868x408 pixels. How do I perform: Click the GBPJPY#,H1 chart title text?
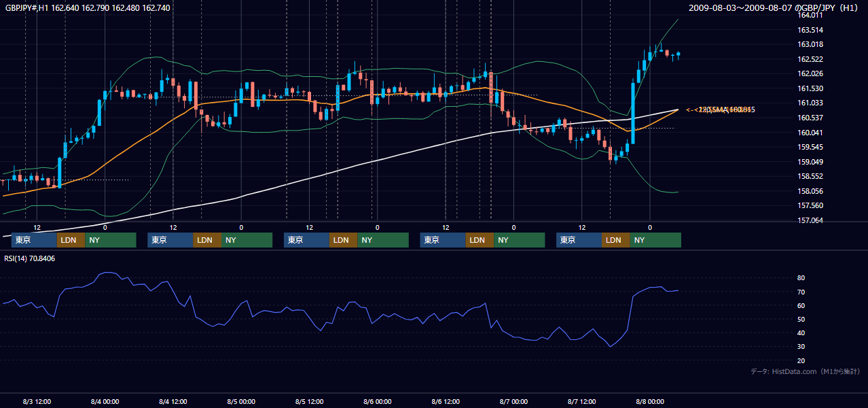point(86,8)
